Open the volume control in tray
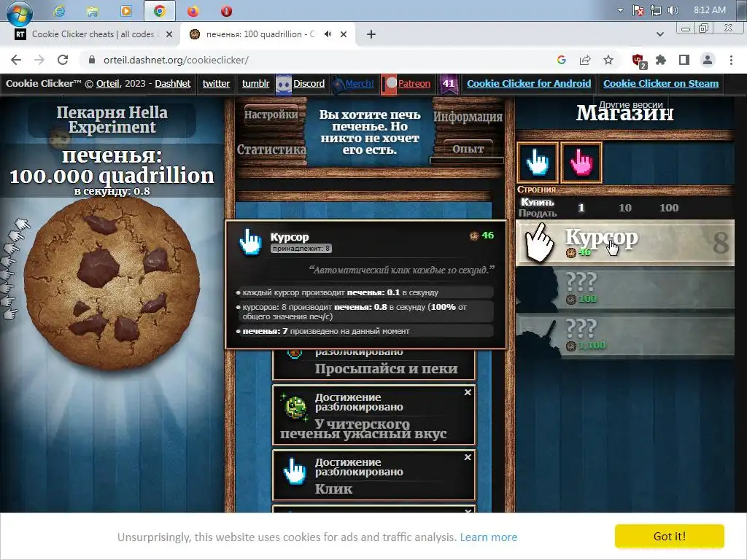Image resolution: width=747 pixels, height=560 pixels. [x=673, y=10]
